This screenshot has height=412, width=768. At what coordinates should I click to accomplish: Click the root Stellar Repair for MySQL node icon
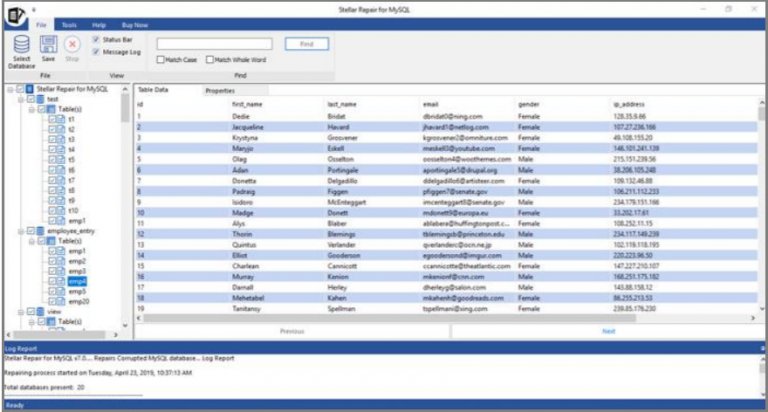(30, 89)
